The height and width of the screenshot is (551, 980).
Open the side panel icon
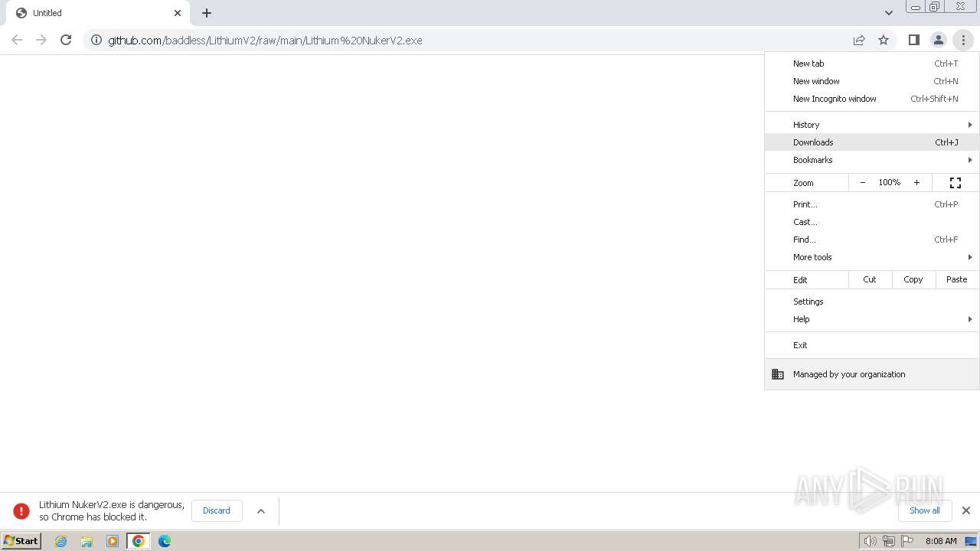tap(913, 40)
